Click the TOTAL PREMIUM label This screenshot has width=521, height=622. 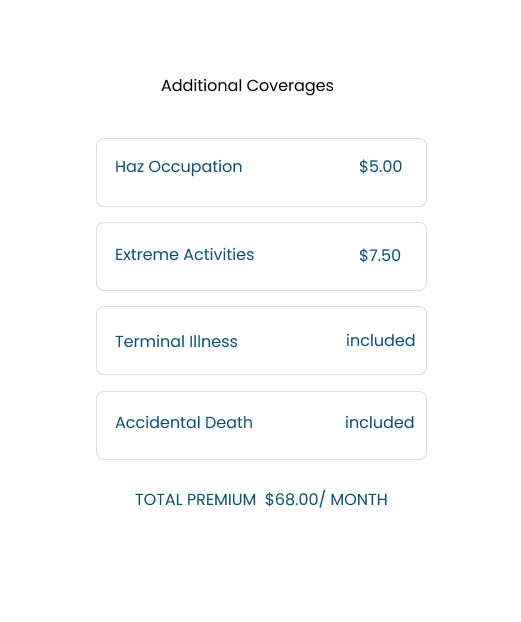coord(196,500)
